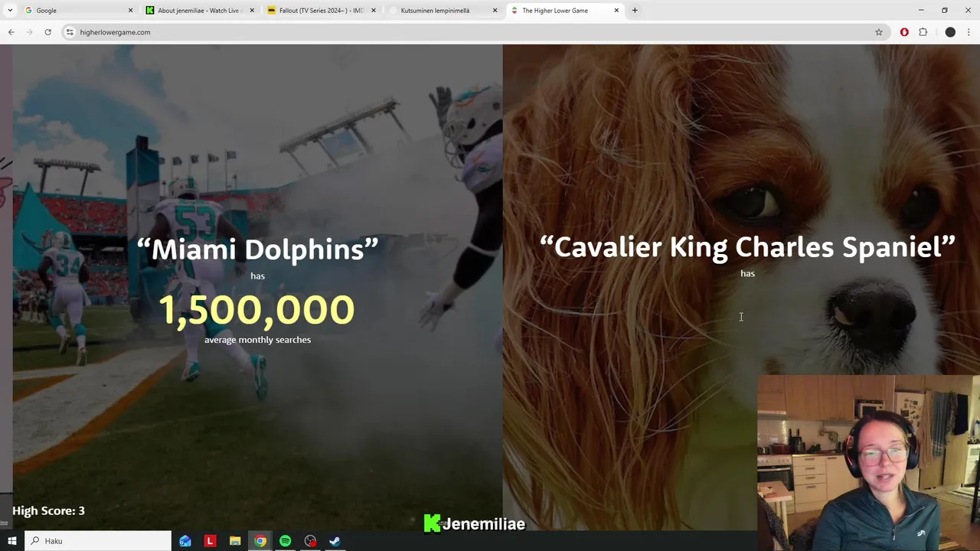
Task: Switch to the Kutsuminen lempinimellä tab
Action: [442, 11]
